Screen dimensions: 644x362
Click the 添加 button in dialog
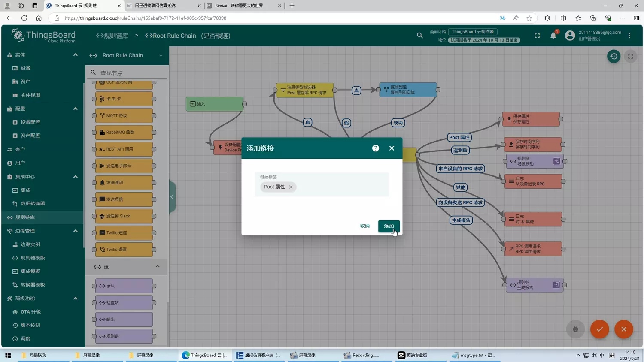point(389,226)
